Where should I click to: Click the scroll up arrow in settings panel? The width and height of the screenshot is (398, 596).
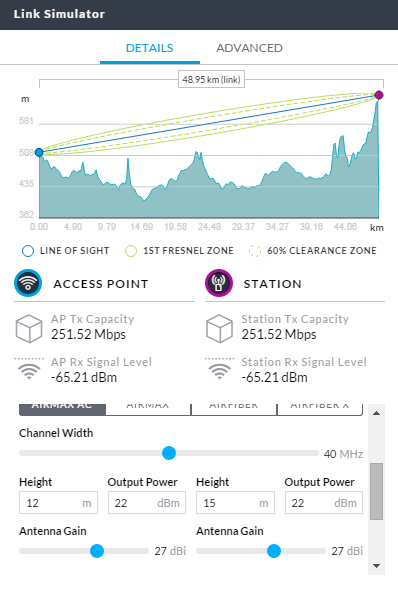click(376, 413)
